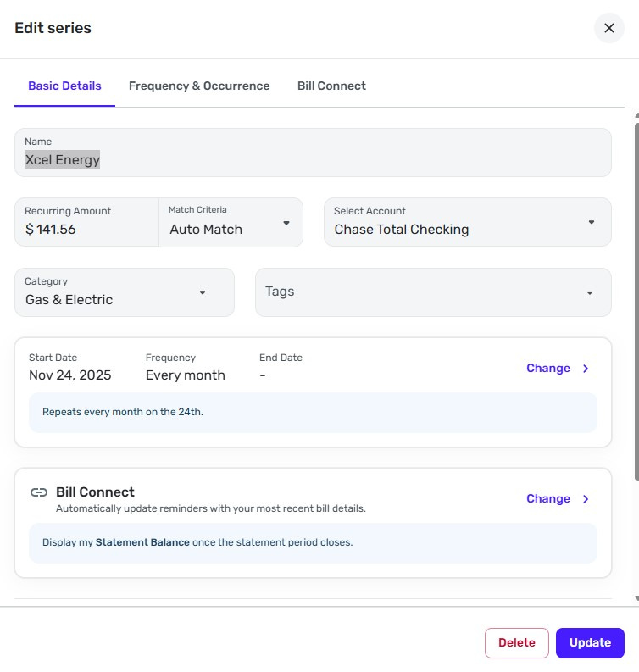Image resolution: width=639 pixels, height=672 pixels.
Task: Click the Update button
Action: (590, 642)
